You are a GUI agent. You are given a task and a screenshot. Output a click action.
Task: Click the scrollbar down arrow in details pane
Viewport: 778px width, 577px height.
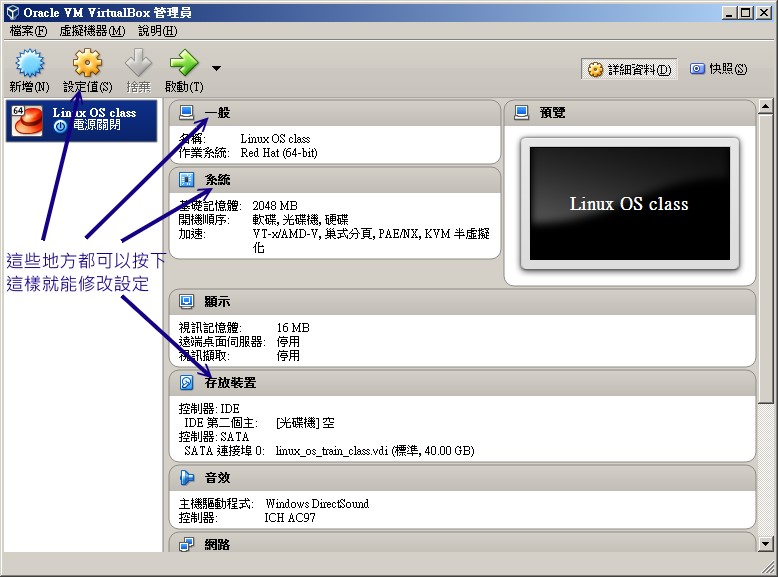765,544
